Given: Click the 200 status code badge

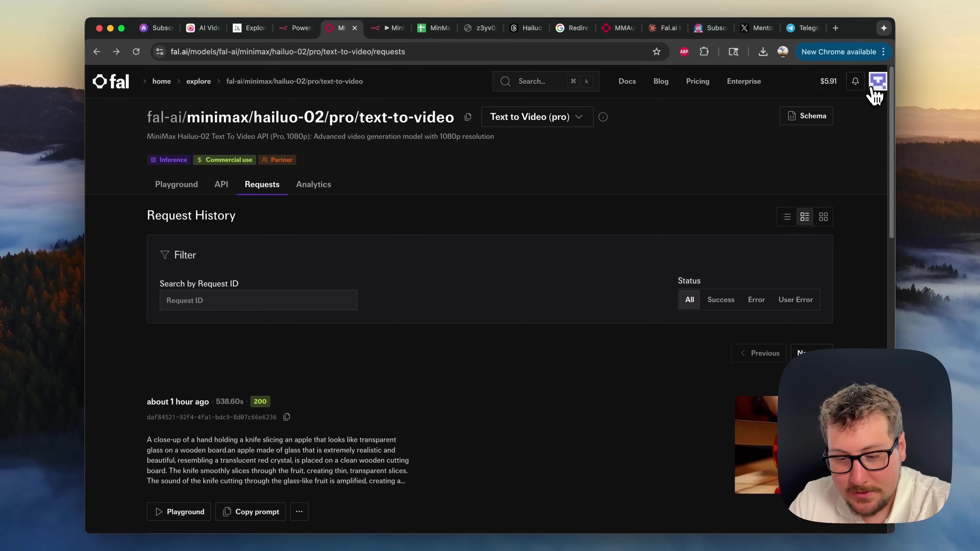Looking at the screenshot, I should pos(260,402).
